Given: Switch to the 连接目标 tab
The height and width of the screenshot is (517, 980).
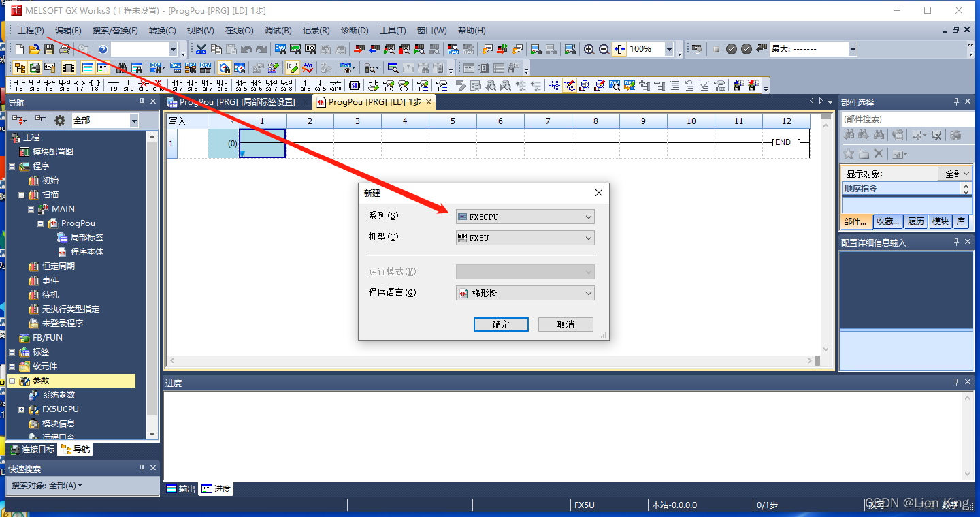Looking at the screenshot, I should 33,450.
